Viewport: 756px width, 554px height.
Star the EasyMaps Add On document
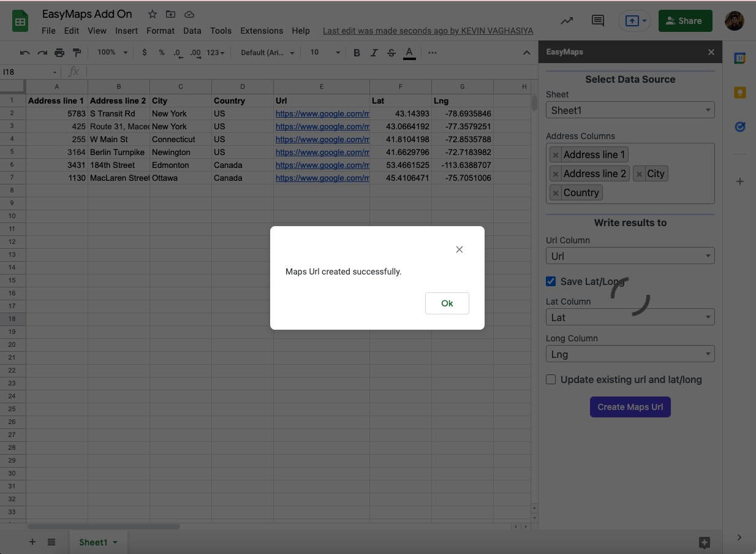(153, 14)
